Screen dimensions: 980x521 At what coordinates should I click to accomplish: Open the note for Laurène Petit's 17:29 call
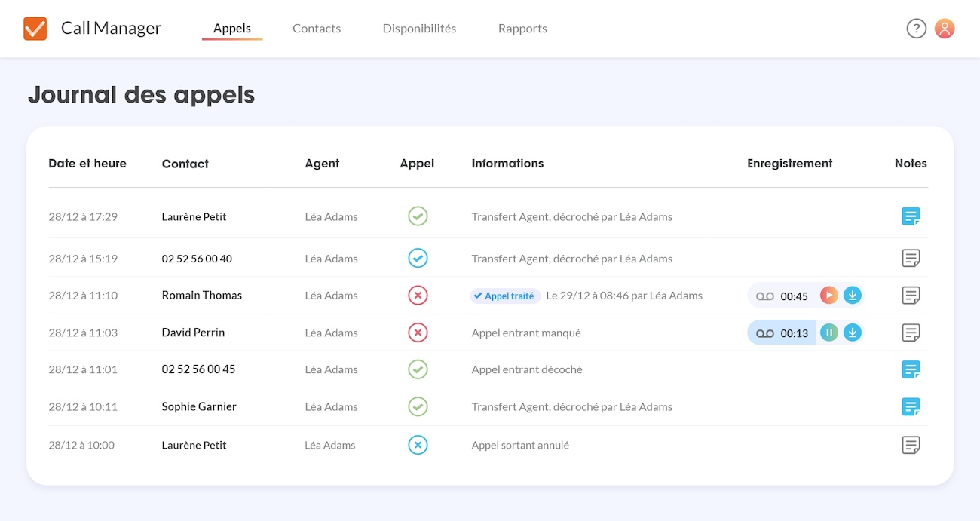pyautogui.click(x=911, y=216)
